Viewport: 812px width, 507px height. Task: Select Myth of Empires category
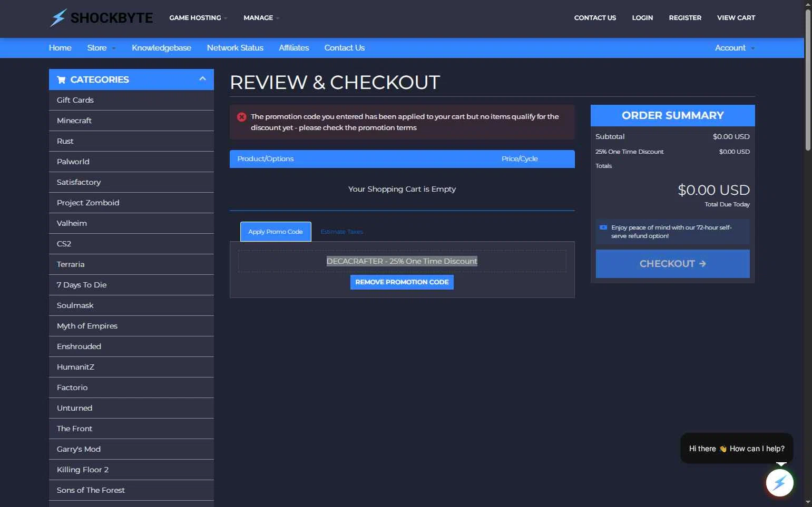[x=131, y=326]
